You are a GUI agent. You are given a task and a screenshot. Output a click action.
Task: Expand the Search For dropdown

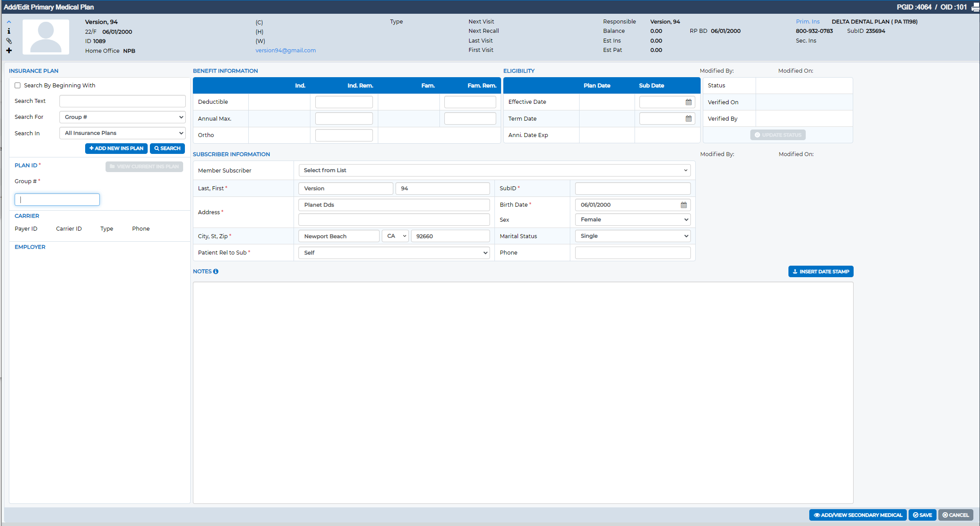pyautogui.click(x=122, y=117)
